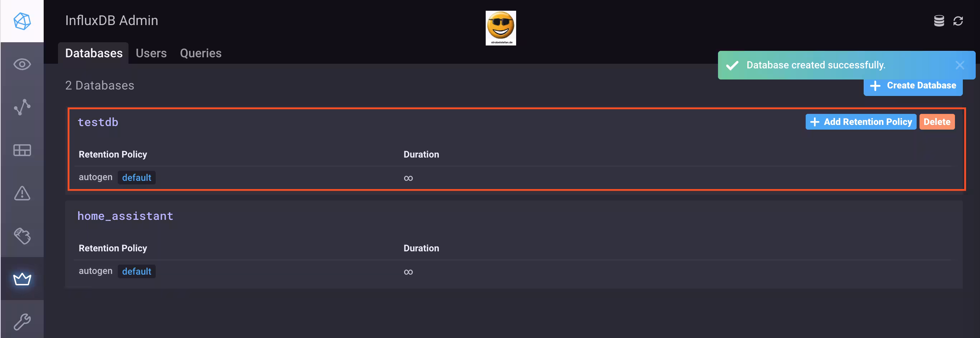Add Retention Policy to testdb
Image resolution: width=980 pixels, height=338 pixels.
click(860, 121)
